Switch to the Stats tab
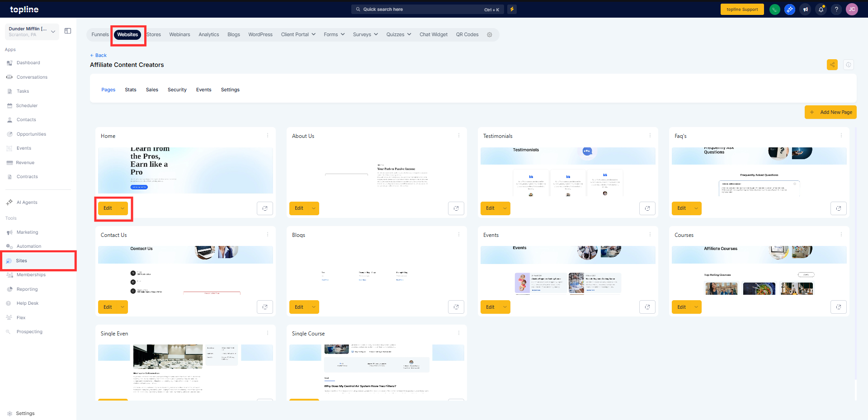This screenshot has width=868, height=420. [131, 90]
